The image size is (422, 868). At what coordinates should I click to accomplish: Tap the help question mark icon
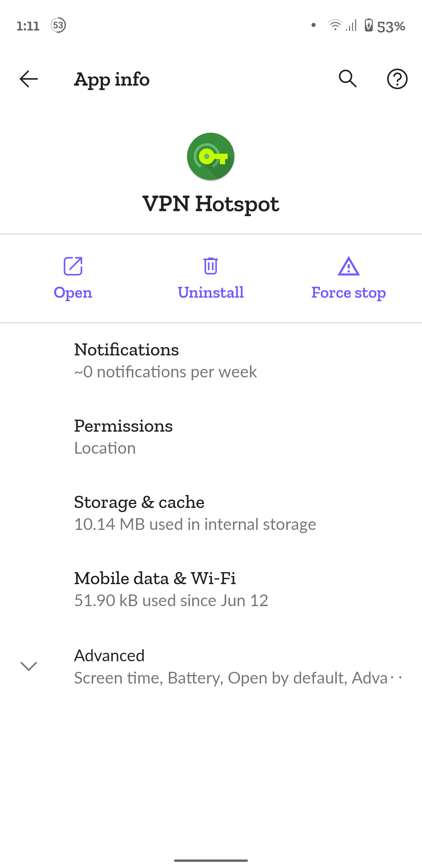tap(397, 79)
